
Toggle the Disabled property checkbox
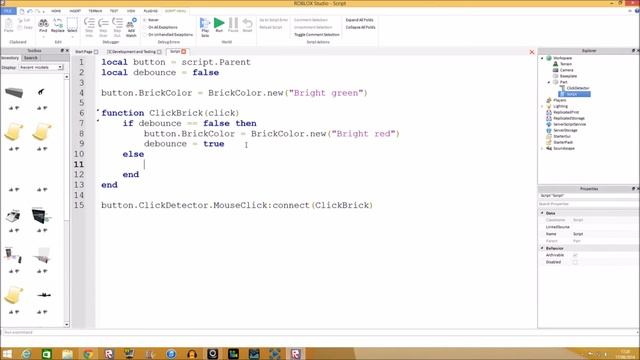[x=575, y=262]
